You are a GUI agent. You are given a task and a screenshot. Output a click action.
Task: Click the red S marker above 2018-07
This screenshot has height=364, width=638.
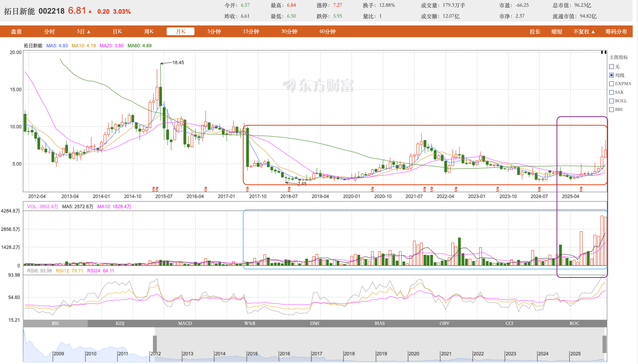(x=289, y=189)
